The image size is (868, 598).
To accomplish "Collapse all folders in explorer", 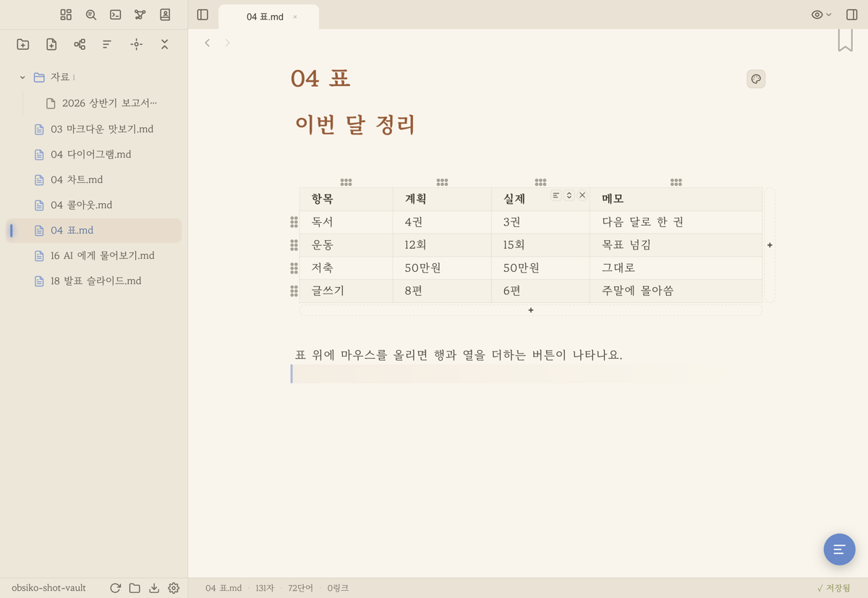I will pyautogui.click(x=164, y=44).
